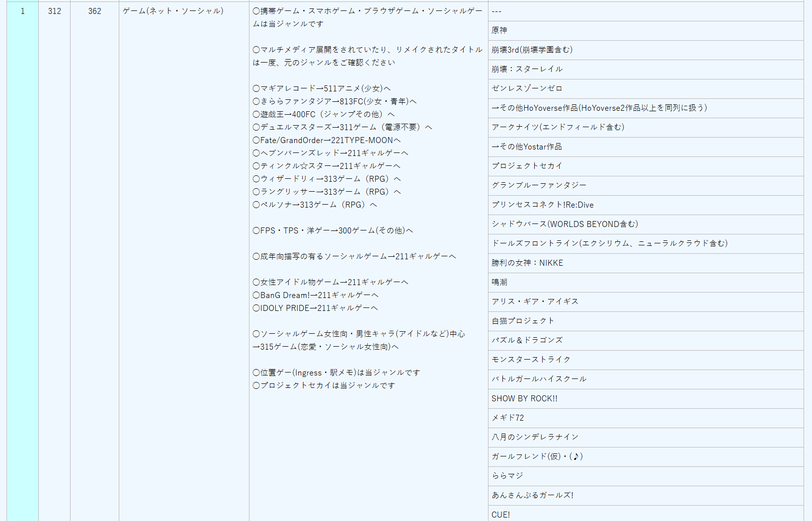Select the CUE! row
The image size is (812, 521).
646,514
